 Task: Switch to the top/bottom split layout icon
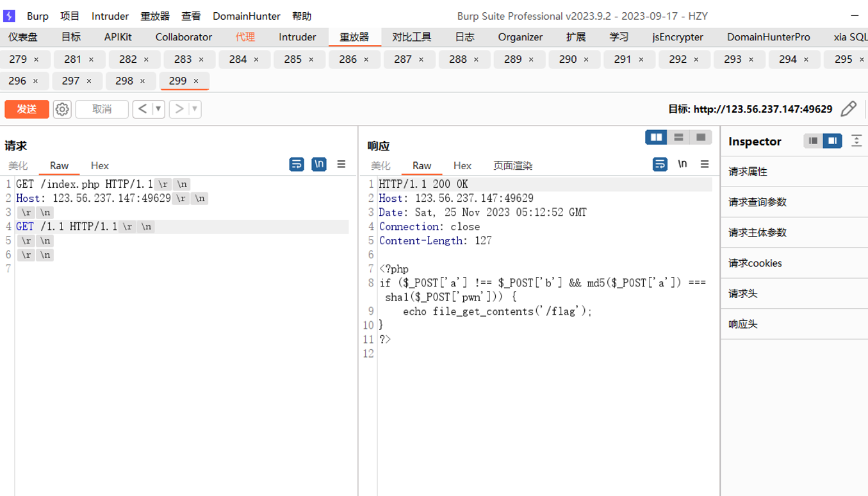(x=678, y=137)
